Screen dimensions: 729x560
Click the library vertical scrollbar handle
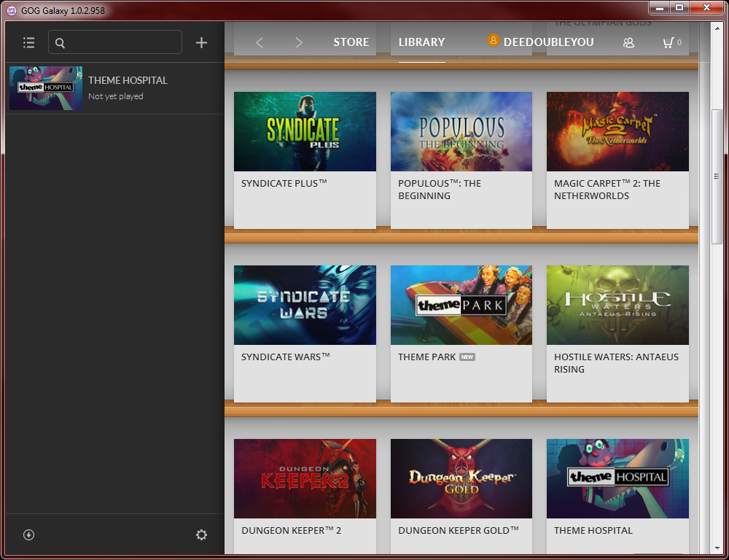tap(717, 176)
